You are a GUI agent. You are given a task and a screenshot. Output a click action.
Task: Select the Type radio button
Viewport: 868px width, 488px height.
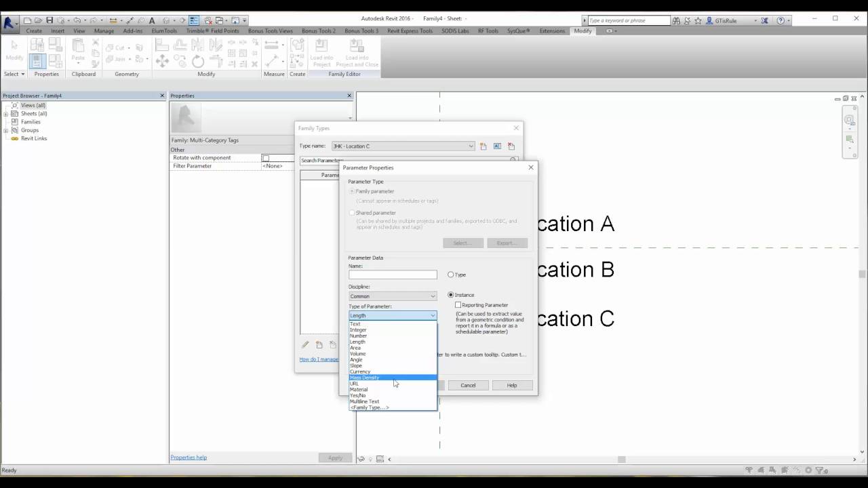(x=451, y=274)
